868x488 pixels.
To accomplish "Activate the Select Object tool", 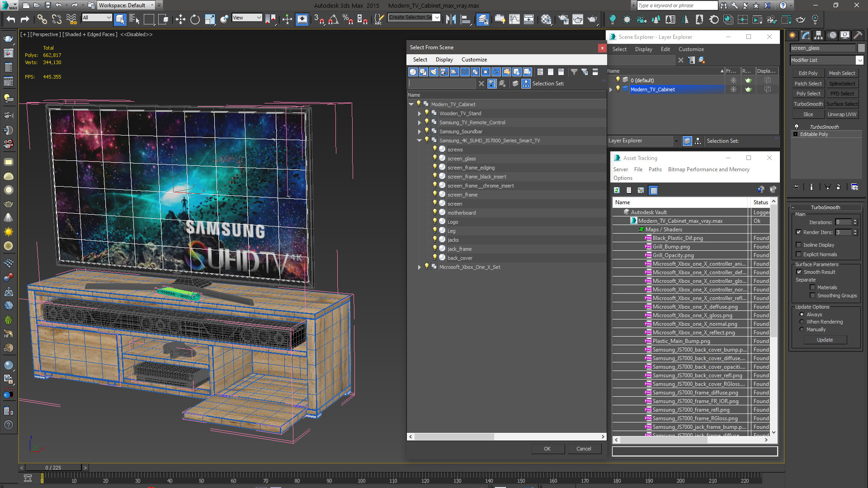I will [120, 19].
